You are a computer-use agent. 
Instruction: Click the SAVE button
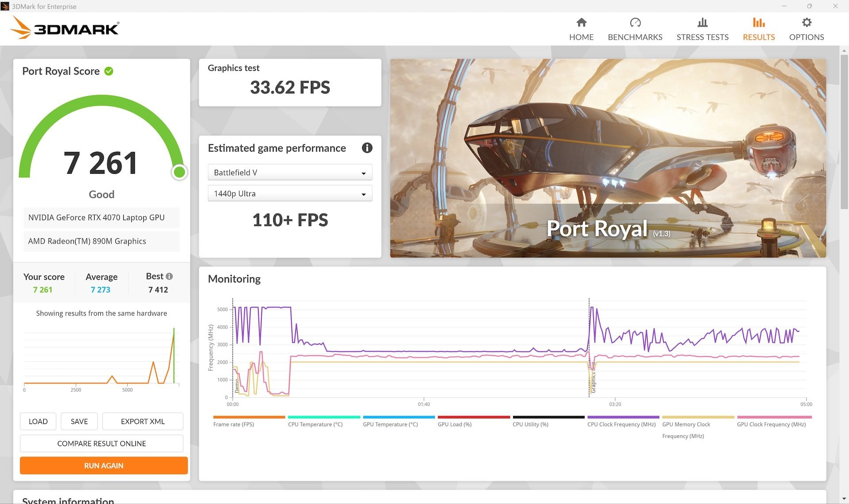[x=79, y=421]
